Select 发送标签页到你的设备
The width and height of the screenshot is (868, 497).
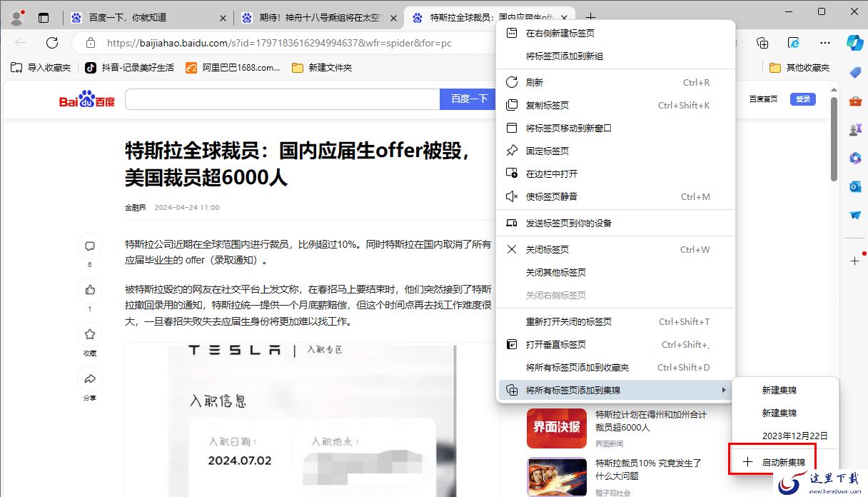pos(615,224)
